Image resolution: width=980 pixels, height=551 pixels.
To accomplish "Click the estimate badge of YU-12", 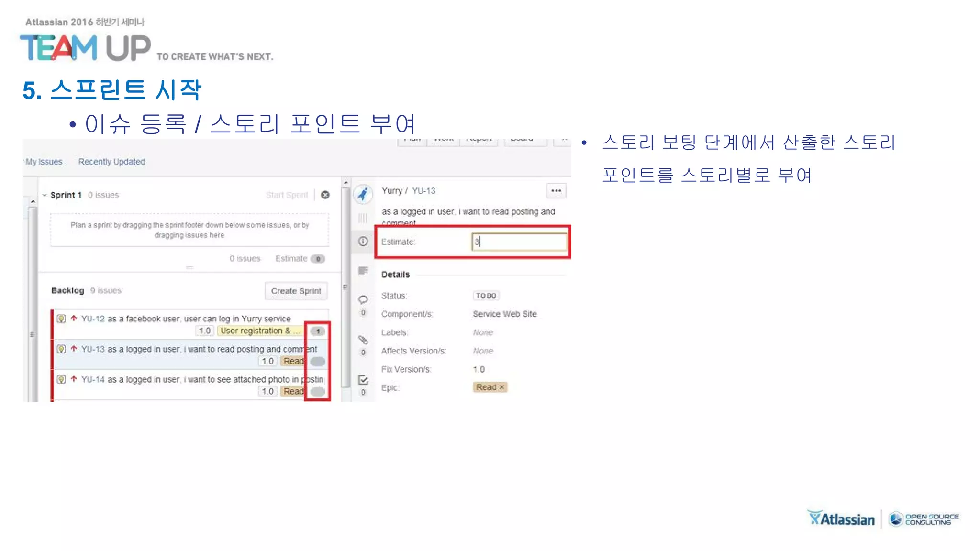I will (x=318, y=331).
